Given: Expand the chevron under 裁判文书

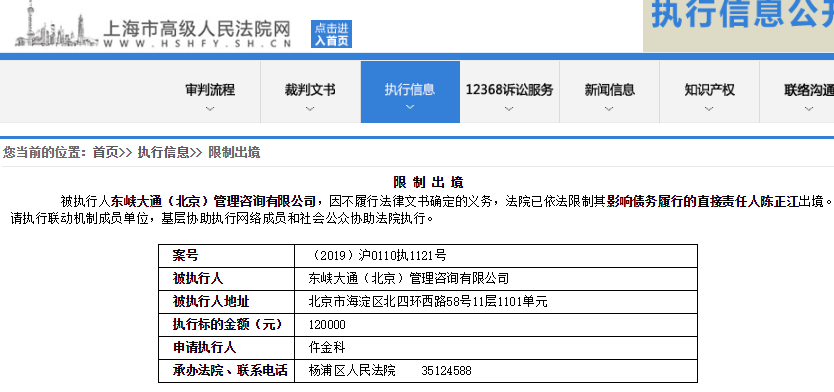Looking at the screenshot, I should (310, 109).
